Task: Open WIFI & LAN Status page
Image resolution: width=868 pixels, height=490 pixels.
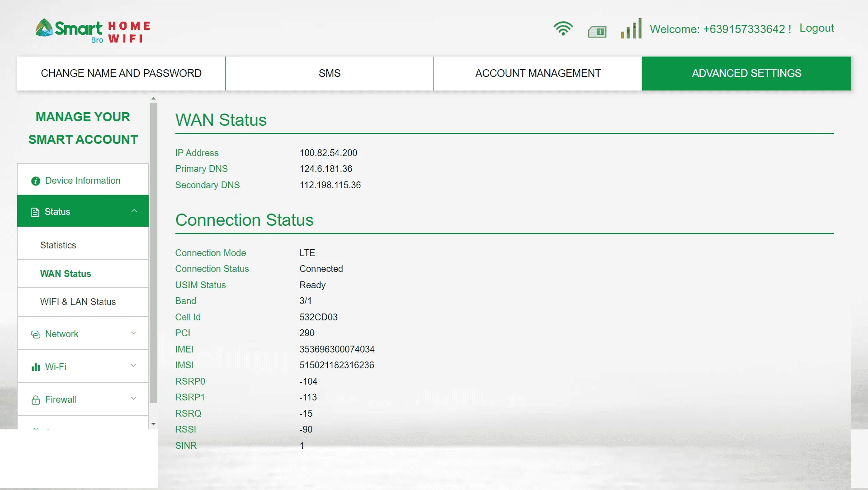Action: [x=83, y=302]
